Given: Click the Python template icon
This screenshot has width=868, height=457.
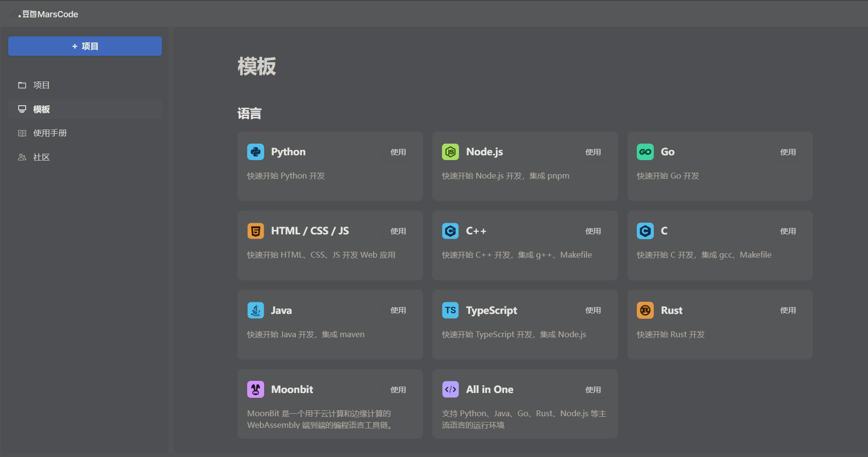Looking at the screenshot, I should [x=255, y=152].
